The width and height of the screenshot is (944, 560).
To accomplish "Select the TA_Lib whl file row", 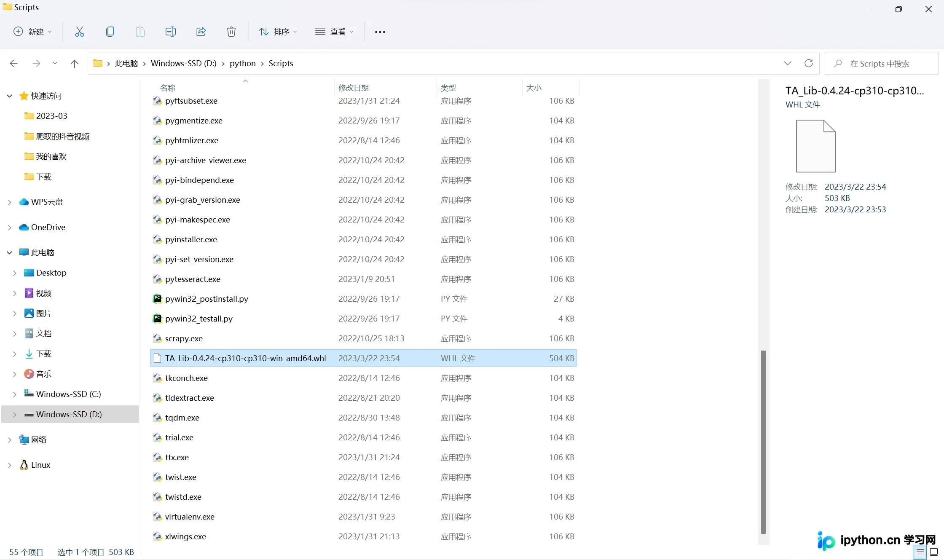I will pyautogui.click(x=363, y=358).
